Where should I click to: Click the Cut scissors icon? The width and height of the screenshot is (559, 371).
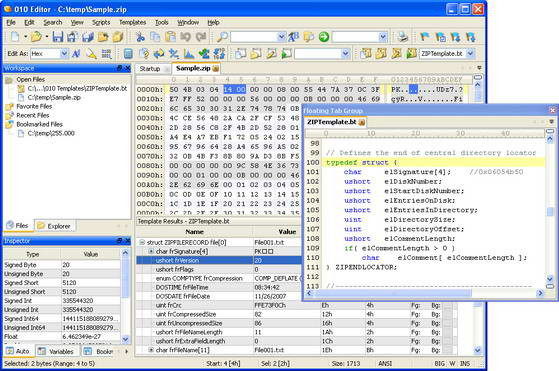pyautogui.click(x=140, y=37)
